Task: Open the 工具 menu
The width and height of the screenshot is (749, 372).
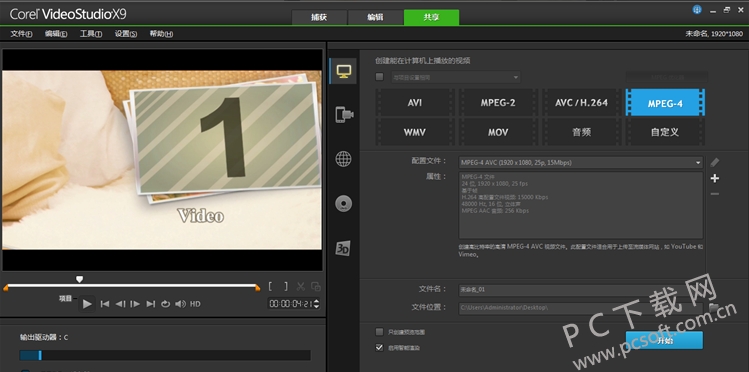Action: 91,34
